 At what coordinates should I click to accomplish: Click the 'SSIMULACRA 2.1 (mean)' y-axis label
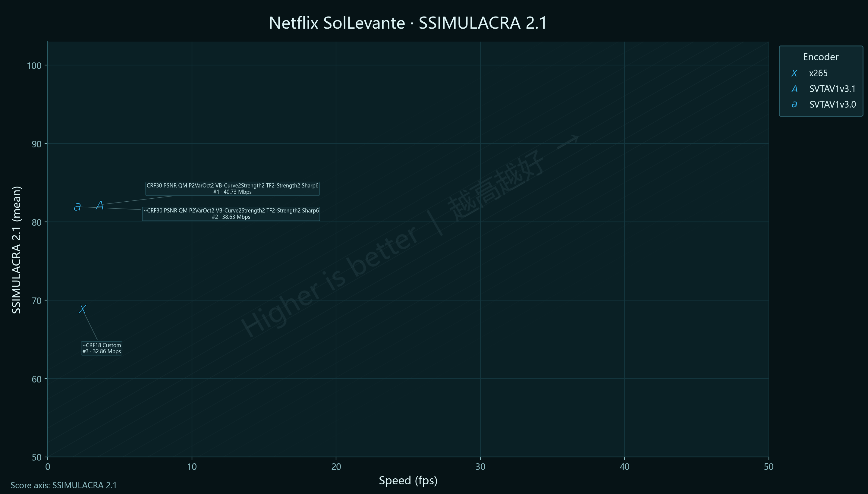(17, 250)
